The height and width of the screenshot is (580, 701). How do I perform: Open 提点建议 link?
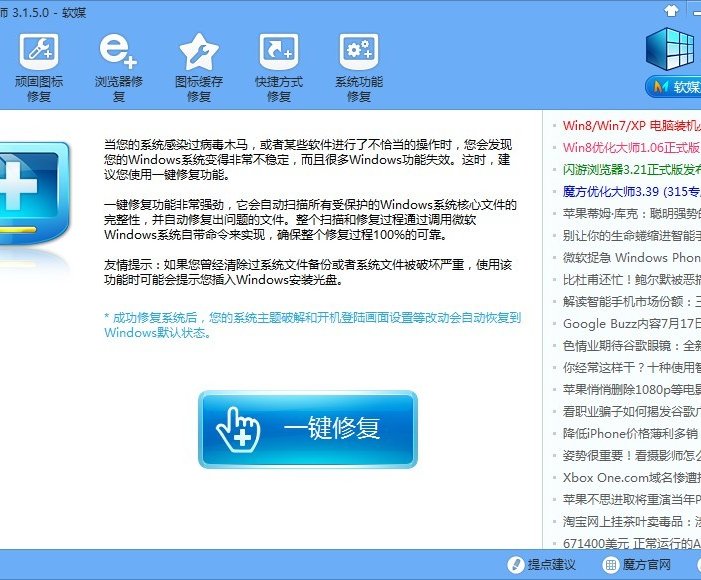coord(542,564)
